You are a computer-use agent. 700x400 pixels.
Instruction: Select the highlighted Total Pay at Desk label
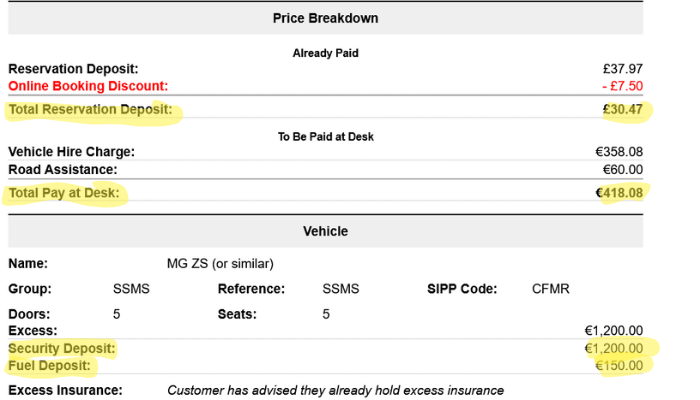pyautogui.click(x=64, y=191)
